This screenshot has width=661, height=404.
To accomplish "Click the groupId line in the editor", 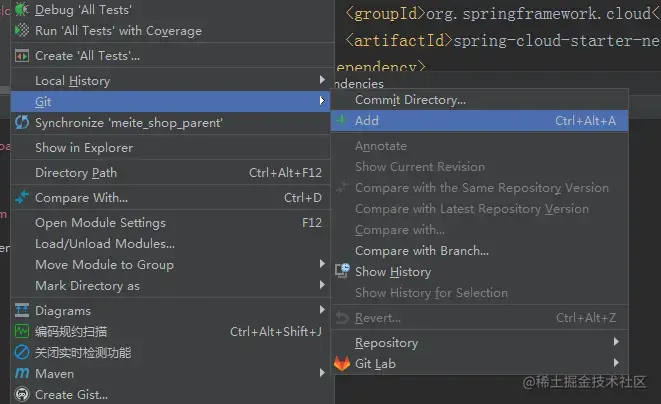I will (502, 13).
